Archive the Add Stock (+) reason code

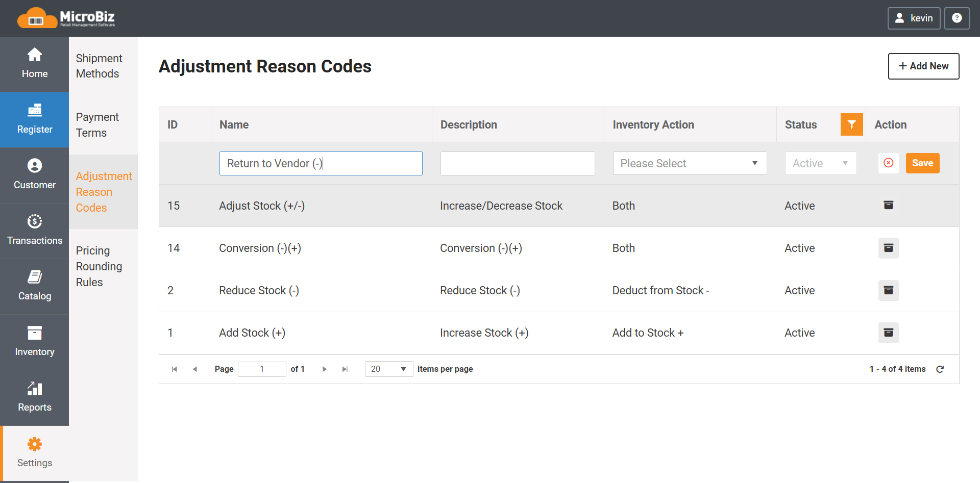[x=888, y=333]
